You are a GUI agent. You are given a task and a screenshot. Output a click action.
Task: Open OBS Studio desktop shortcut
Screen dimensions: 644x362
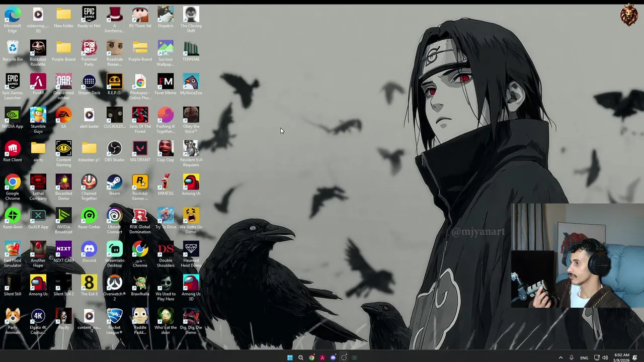115,151
